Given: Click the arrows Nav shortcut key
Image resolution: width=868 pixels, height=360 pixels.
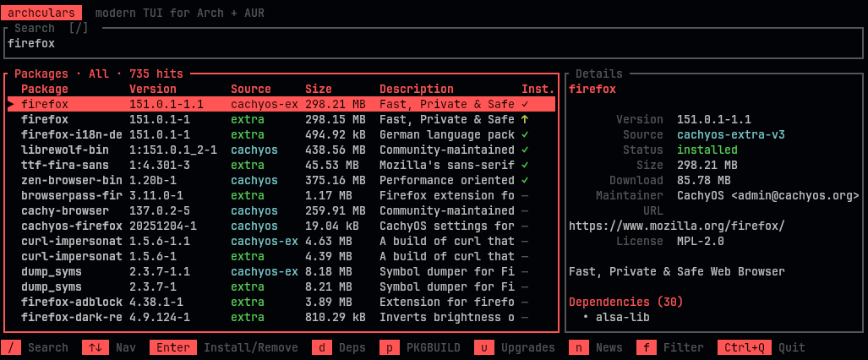Looking at the screenshot, I should click(x=96, y=348).
